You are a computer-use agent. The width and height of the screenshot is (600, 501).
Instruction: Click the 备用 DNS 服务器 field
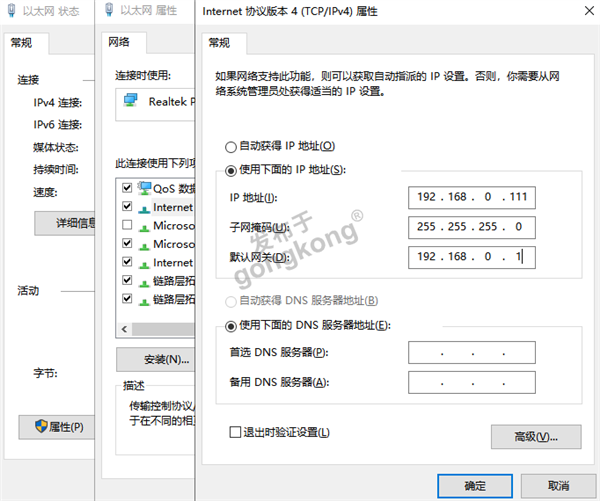click(472, 382)
